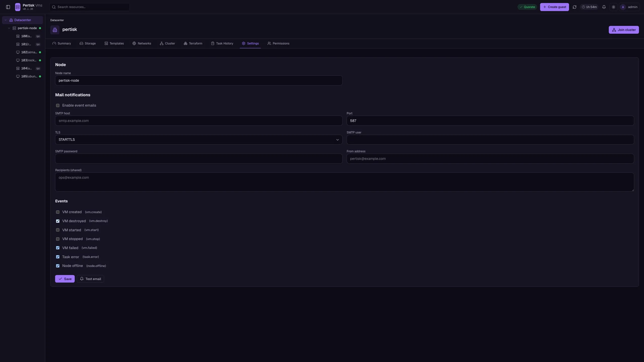Open the TLS STARTTLS dropdown

tap(199, 140)
